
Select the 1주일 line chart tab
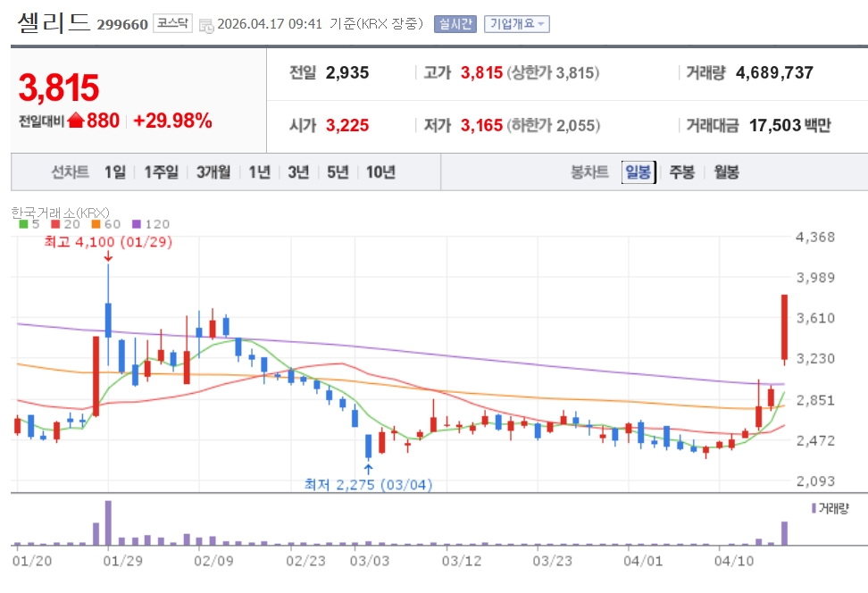(161, 172)
